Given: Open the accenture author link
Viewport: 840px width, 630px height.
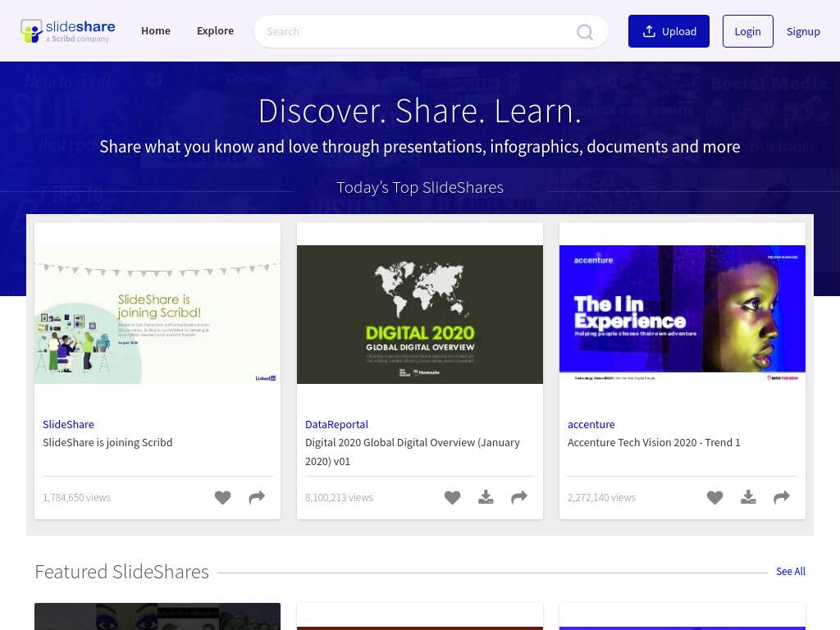Looking at the screenshot, I should (591, 424).
